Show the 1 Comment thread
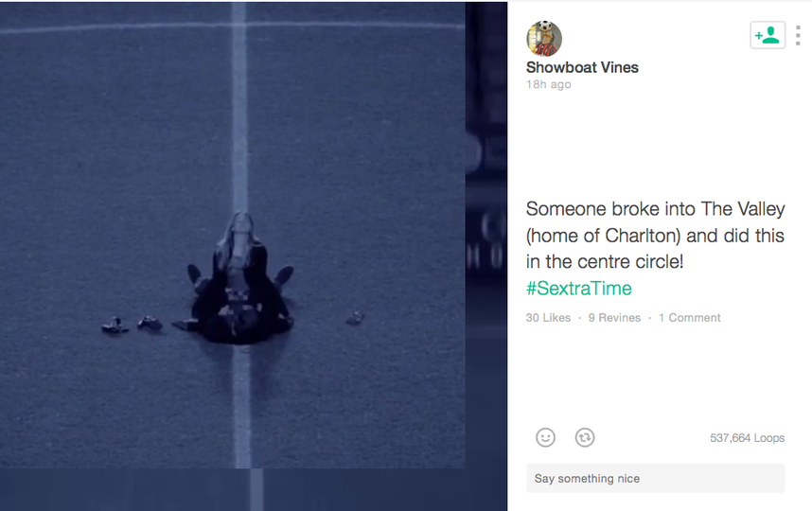 (689, 318)
